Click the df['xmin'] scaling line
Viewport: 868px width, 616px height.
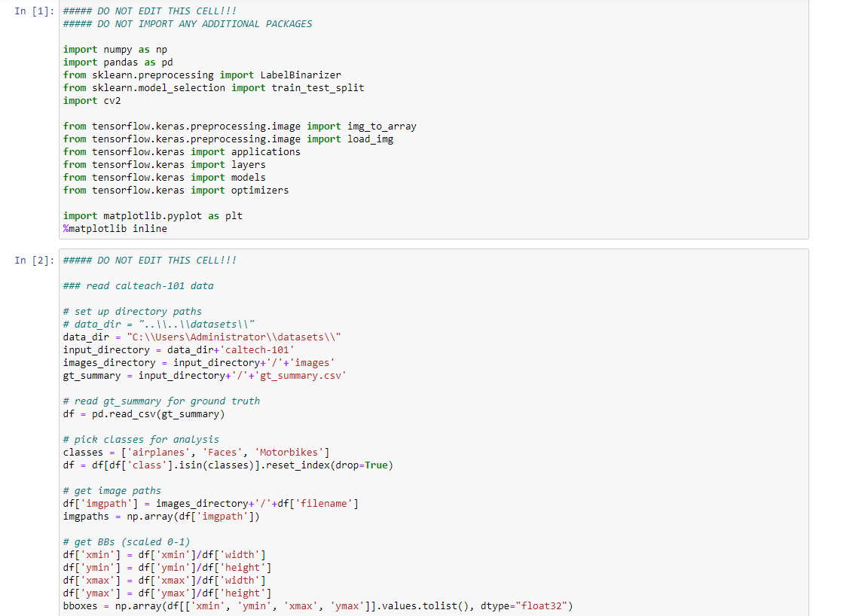[164, 554]
